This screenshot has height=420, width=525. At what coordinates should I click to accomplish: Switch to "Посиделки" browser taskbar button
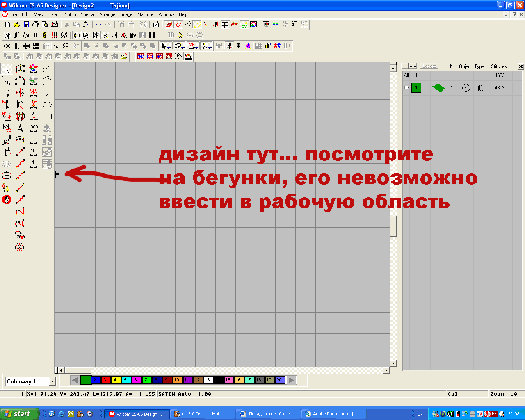(x=268, y=414)
